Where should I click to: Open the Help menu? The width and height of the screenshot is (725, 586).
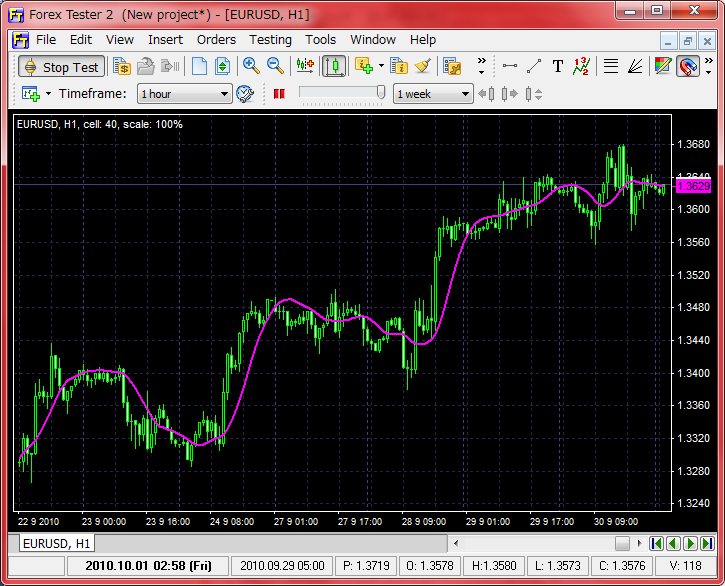pyautogui.click(x=423, y=40)
